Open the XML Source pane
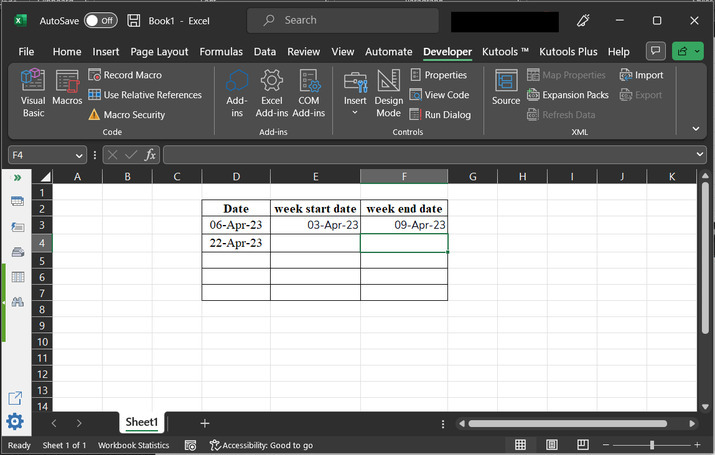Viewport: 715px width, 455px height. pyautogui.click(x=506, y=88)
